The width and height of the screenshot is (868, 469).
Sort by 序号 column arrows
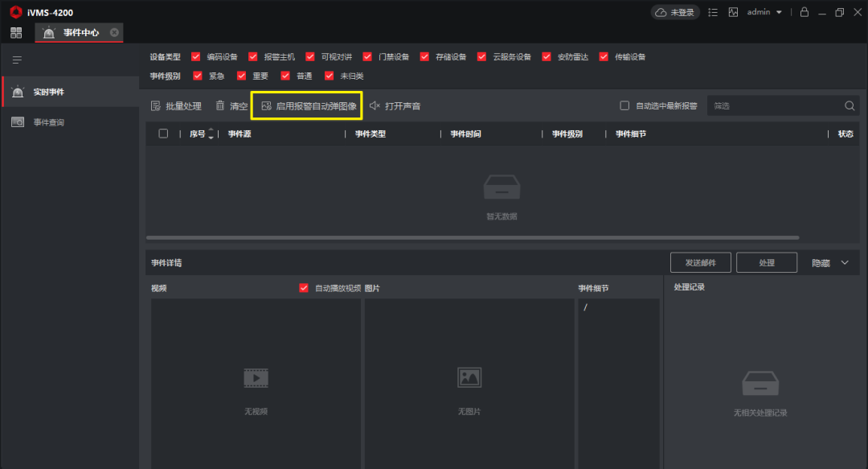(211, 134)
